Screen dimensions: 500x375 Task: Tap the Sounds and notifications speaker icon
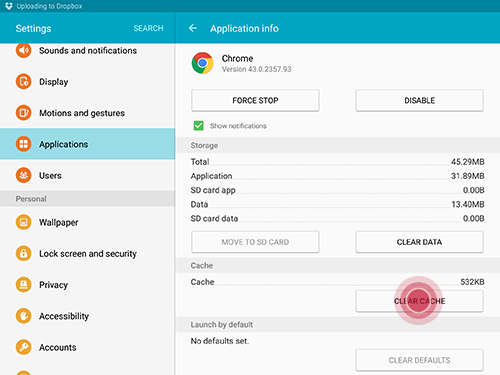tap(23, 50)
